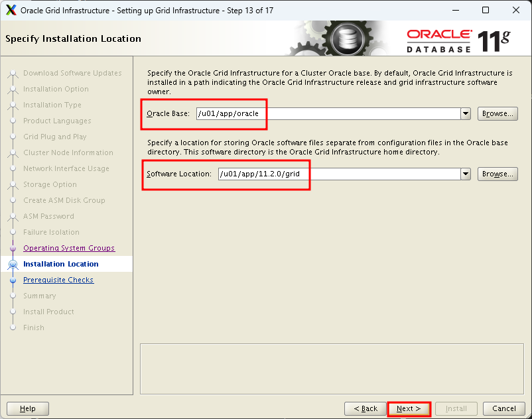Click the Installation Type step label

tap(52, 105)
